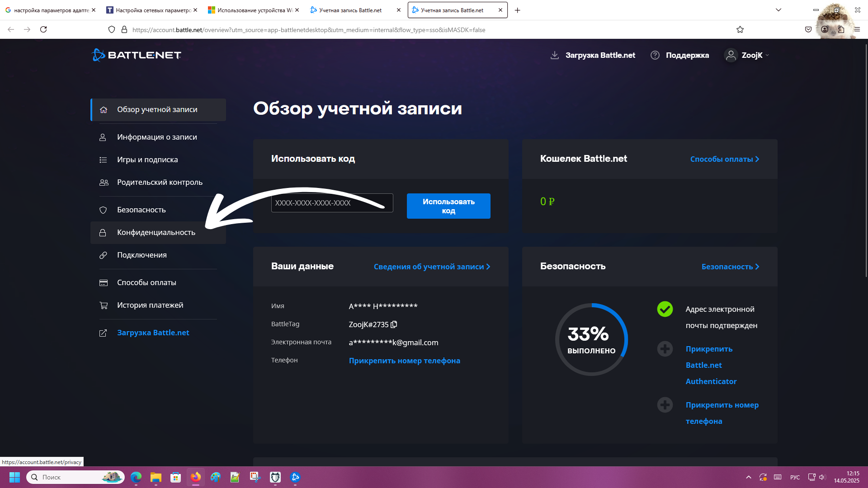The width and height of the screenshot is (868, 488).
Task: Open the Windows Start menu
Action: pyautogui.click(x=14, y=477)
